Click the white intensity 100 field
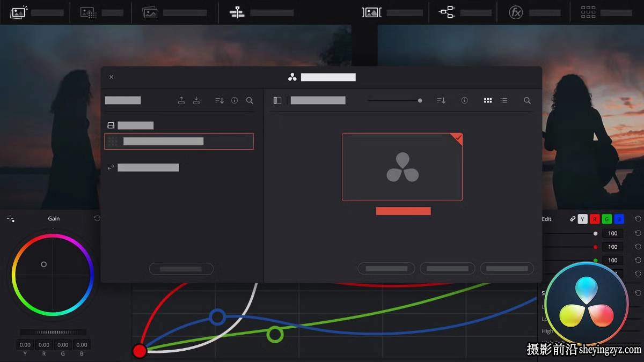This screenshot has width=644, height=362. (613, 233)
